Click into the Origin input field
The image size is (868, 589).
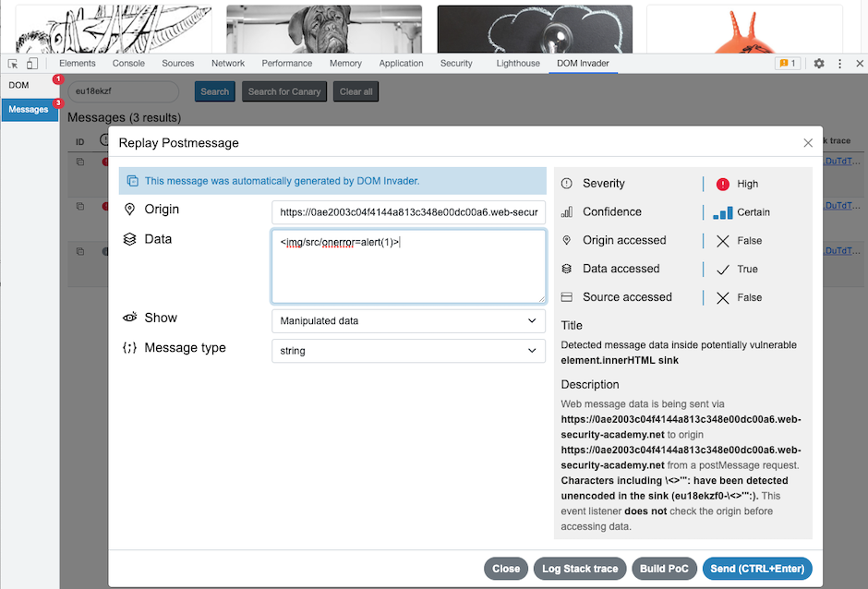[408, 211]
